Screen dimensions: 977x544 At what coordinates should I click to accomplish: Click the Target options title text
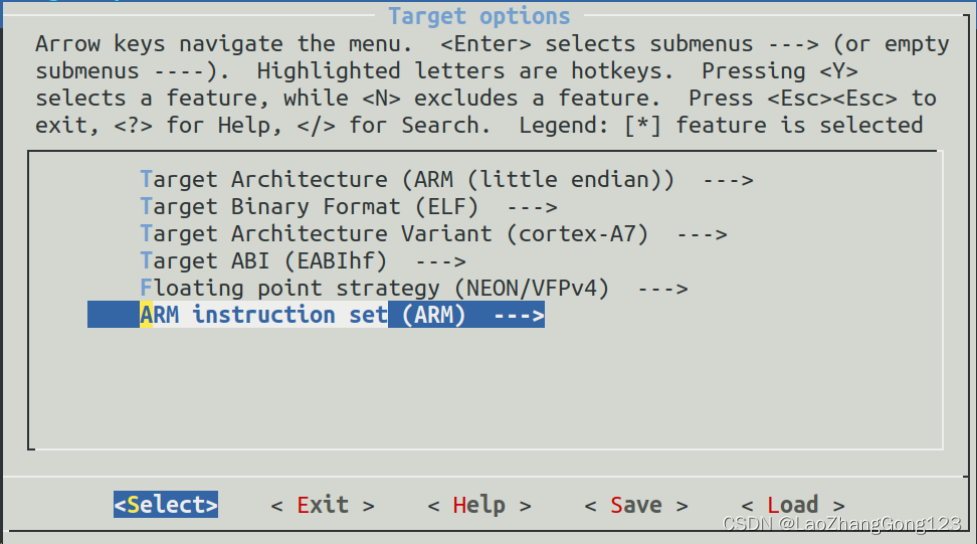479,16
